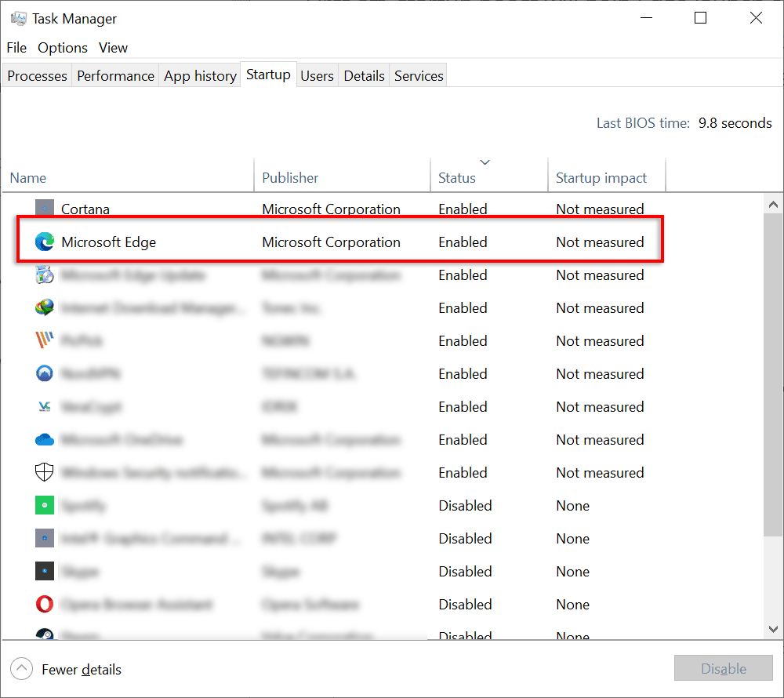Click Not measured in Microsoft Edge row
The width and height of the screenshot is (784, 698).
click(600, 242)
